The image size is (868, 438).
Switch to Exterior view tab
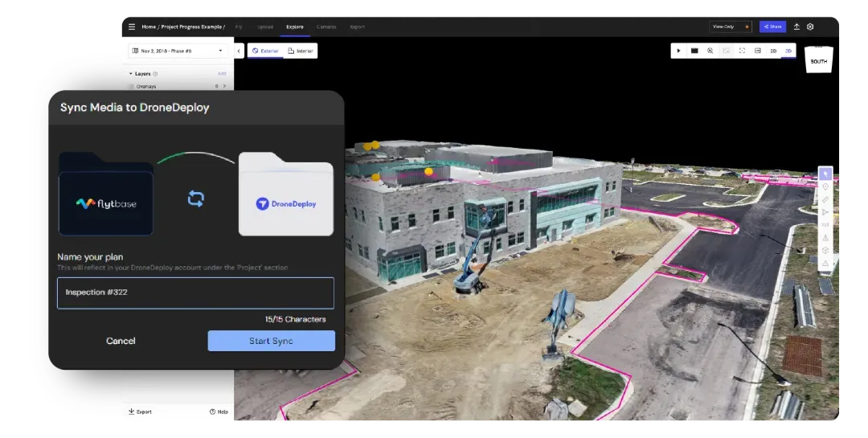pos(265,51)
